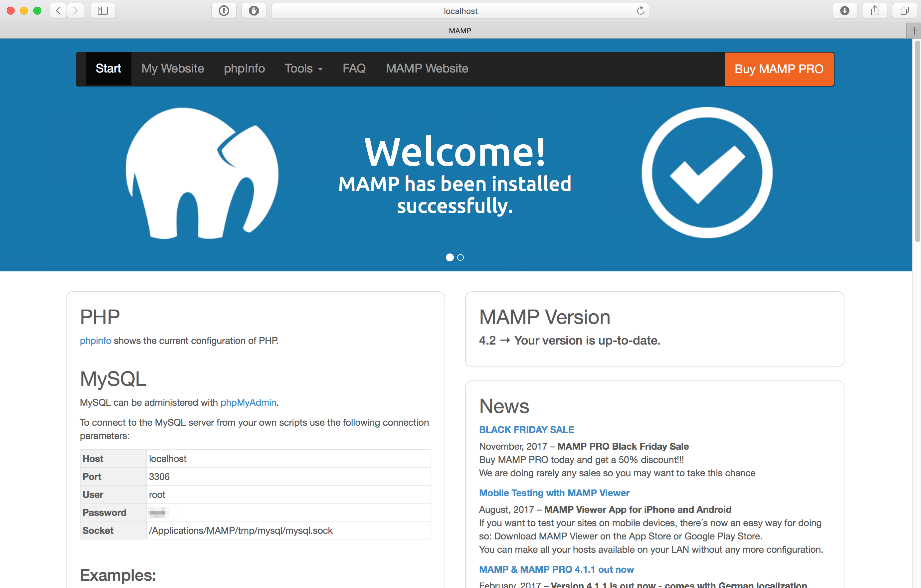Switch to the second carousel slide dot
The image size is (921, 588).
[460, 257]
